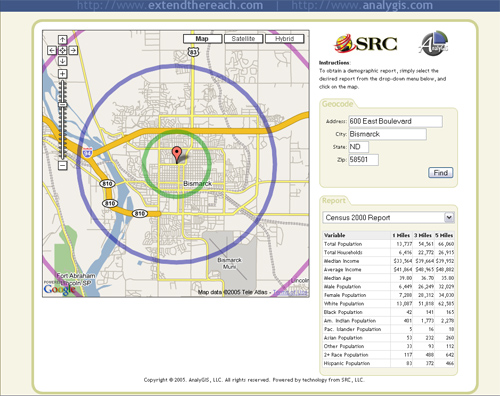Pan the map left with the arrow

52,50
